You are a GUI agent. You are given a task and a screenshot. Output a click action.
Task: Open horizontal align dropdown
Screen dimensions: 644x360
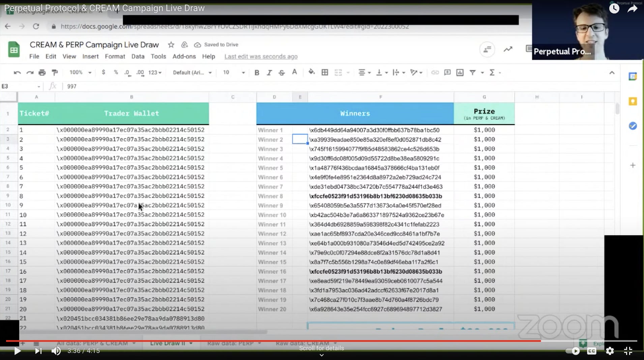(x=364, y=72)
